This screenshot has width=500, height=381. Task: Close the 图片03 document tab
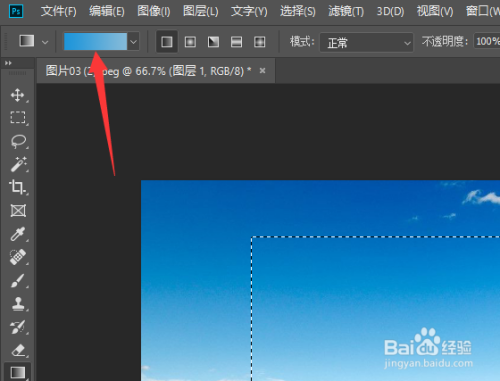click(x=263, y=71)
